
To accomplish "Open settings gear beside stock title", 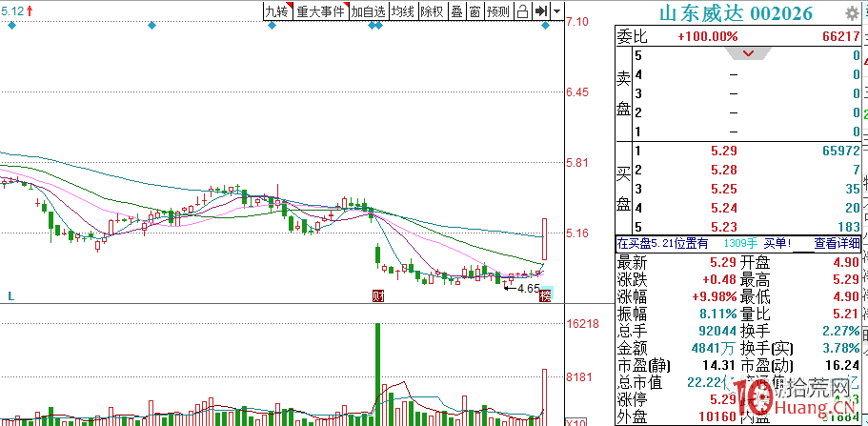I will (x=851, y=12).
